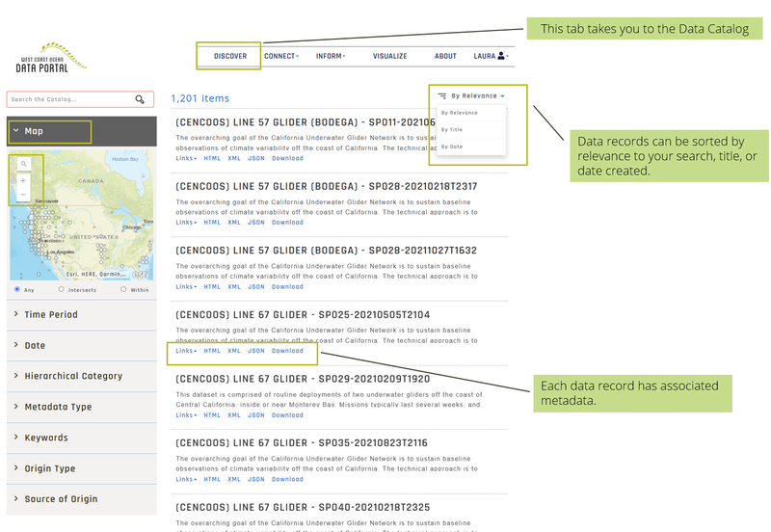The height and width of the screenshot is (532, 771).
Task: Click the Esri, HERE, Garmin map attribution
Action: [96, 275]
